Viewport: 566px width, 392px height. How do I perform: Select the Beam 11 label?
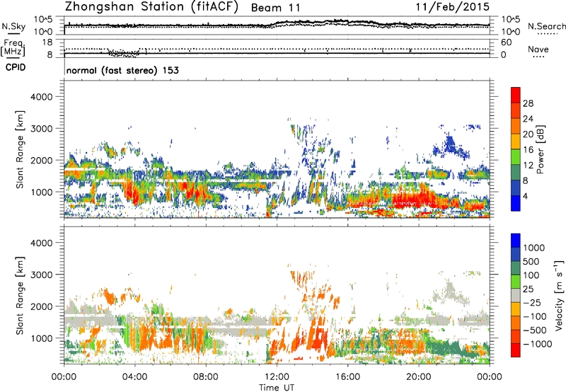click(276, 8)
